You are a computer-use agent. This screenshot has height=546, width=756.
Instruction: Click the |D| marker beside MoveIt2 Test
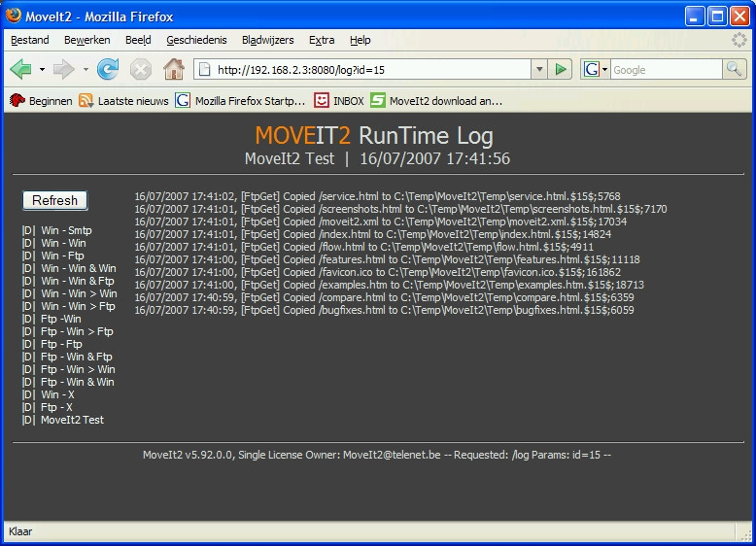28,420
